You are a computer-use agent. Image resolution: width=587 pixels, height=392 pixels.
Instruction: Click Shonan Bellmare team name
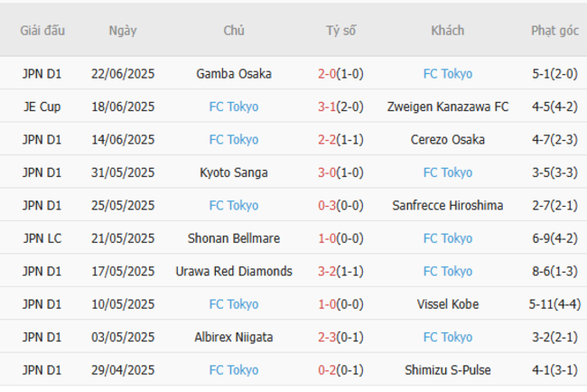(x=233, y=238)
